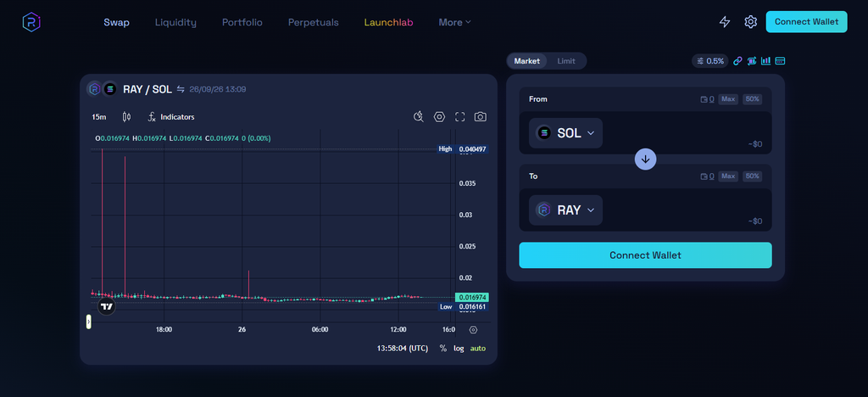Flip RAY / SOL pair direction arrows
The image size is (868, 397).
pyautogui.click(x=181, y=89)
